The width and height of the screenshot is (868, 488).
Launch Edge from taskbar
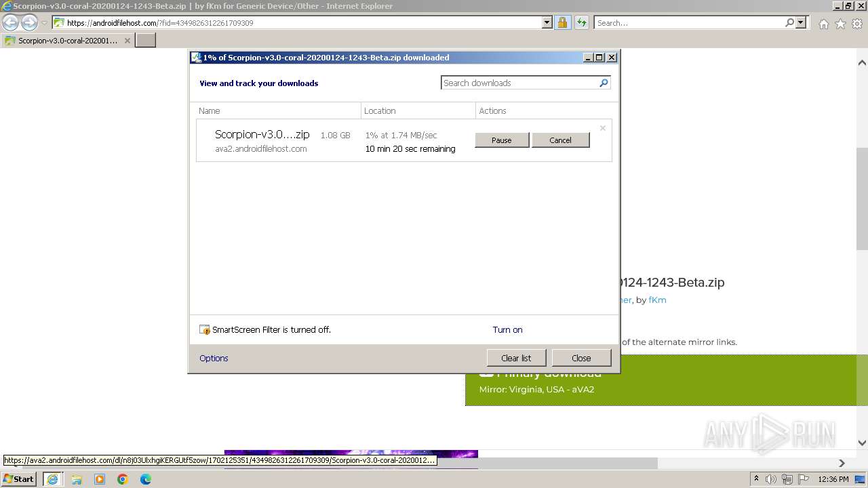(x=146, y=479)
